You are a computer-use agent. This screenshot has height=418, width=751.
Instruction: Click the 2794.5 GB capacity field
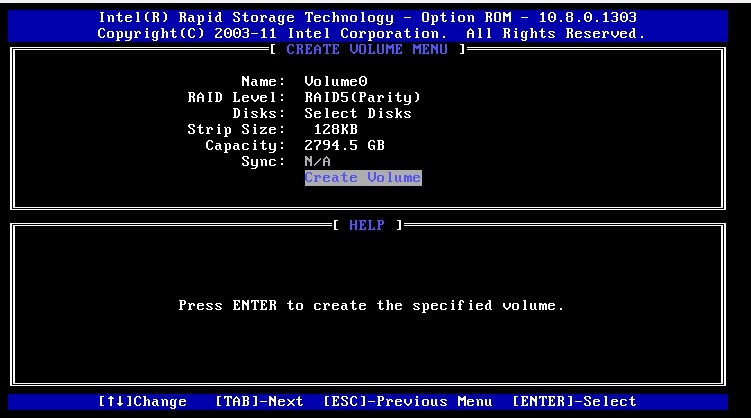344,146
